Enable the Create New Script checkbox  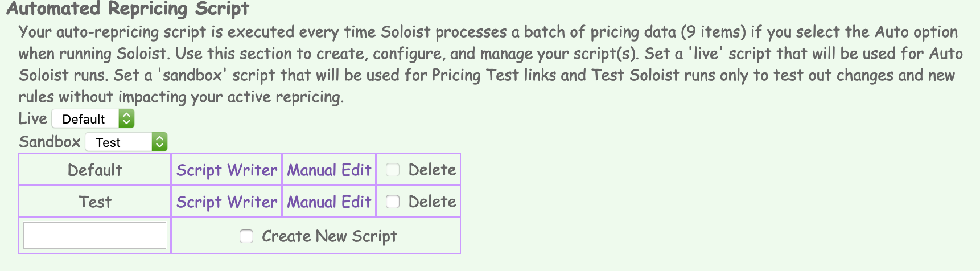pyautogui.click(x=246, y=236)
